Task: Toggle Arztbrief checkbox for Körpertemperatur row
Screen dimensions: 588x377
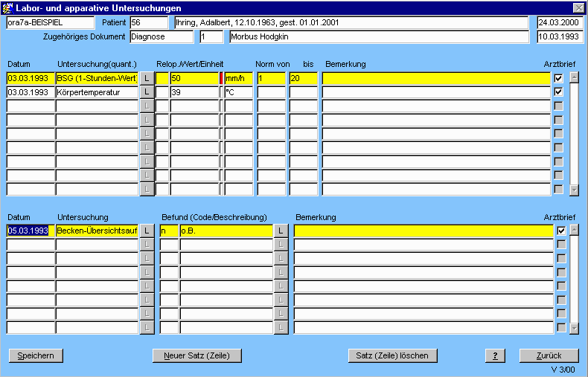Action: 558,92
